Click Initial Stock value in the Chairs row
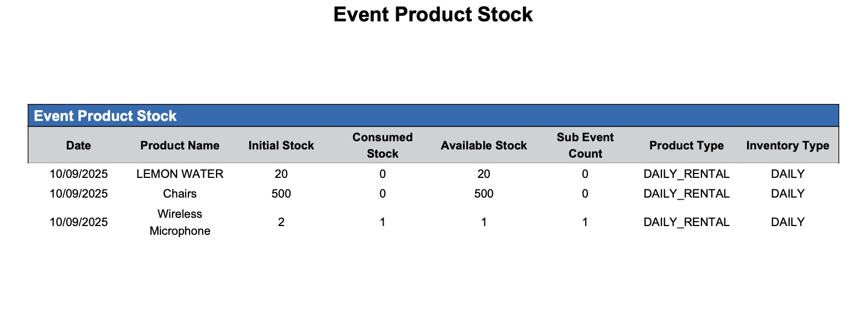868x312 pixels. tap(281, 194)
